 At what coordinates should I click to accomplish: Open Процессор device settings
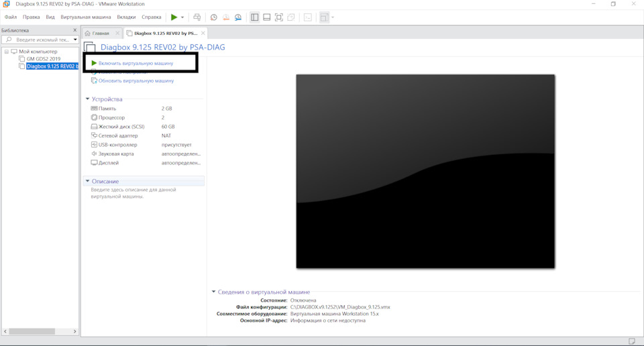coord(111,118)
